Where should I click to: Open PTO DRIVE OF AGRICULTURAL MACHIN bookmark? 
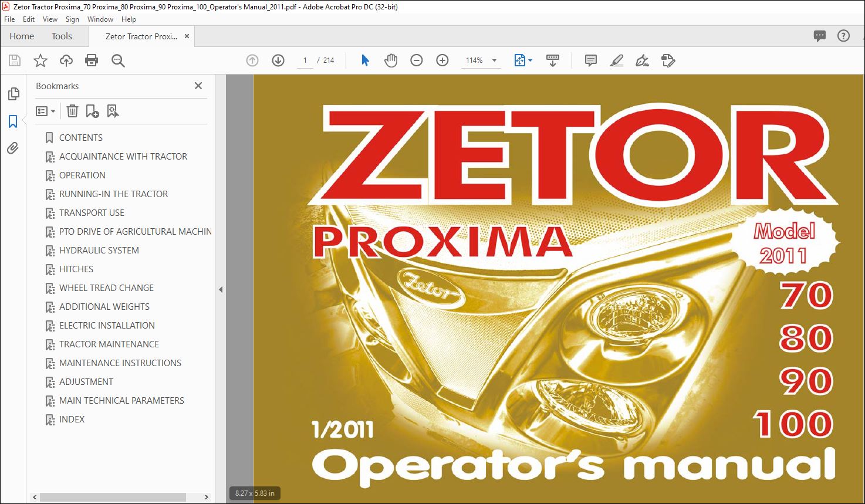coord(135,231)
